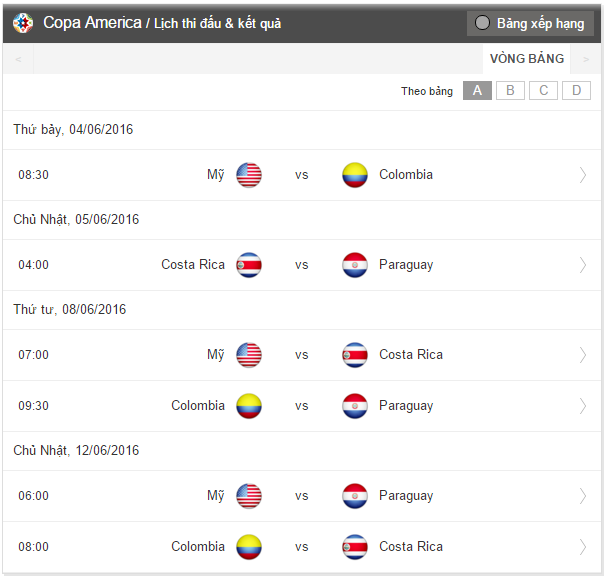Switch to group C filter
Viewport: 608px width, 583px height.
(x=543, y=91)
